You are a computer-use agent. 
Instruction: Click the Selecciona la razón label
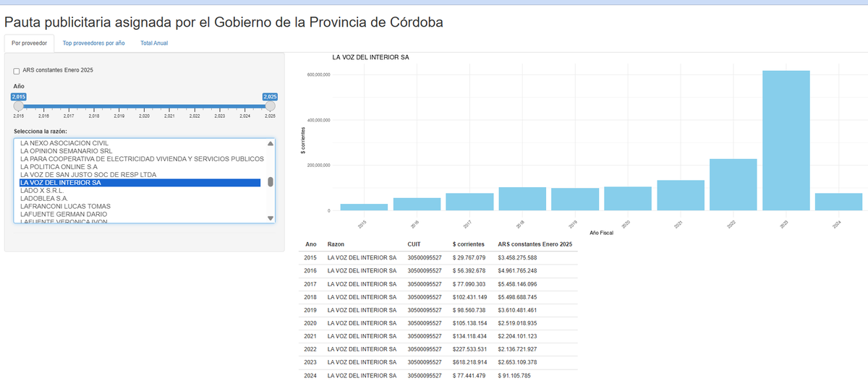(x=41, y=131)
